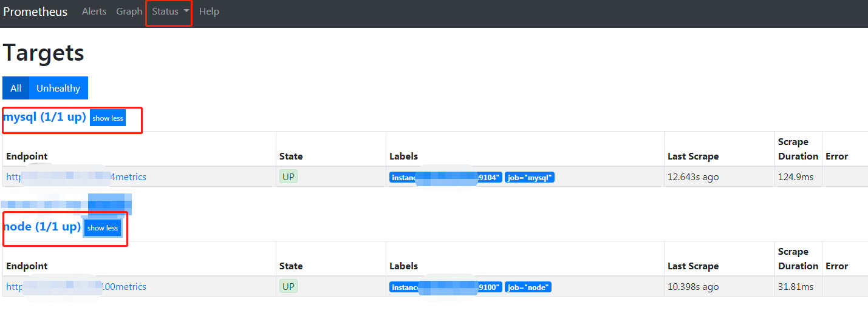This screenshot has width=868, height=316.
Task: Click the node instance label badge
Action: tap(446, 287)
